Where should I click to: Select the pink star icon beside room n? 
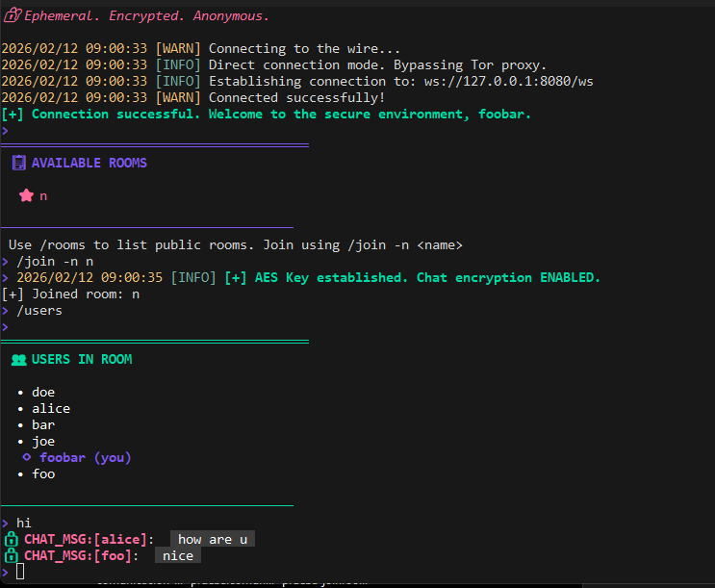click(x=27, y=195)
